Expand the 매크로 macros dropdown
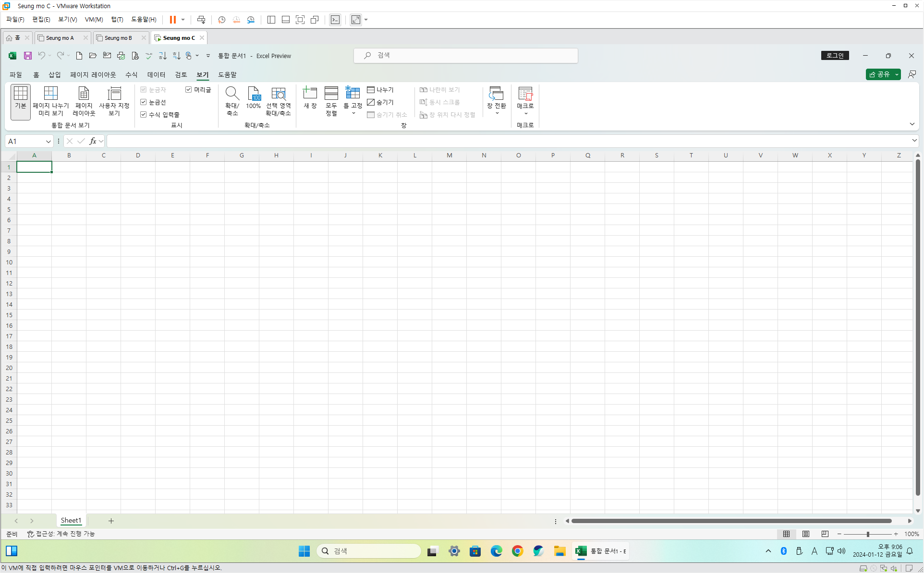Viewport: 924px width, 573px height. click(525, 114)
